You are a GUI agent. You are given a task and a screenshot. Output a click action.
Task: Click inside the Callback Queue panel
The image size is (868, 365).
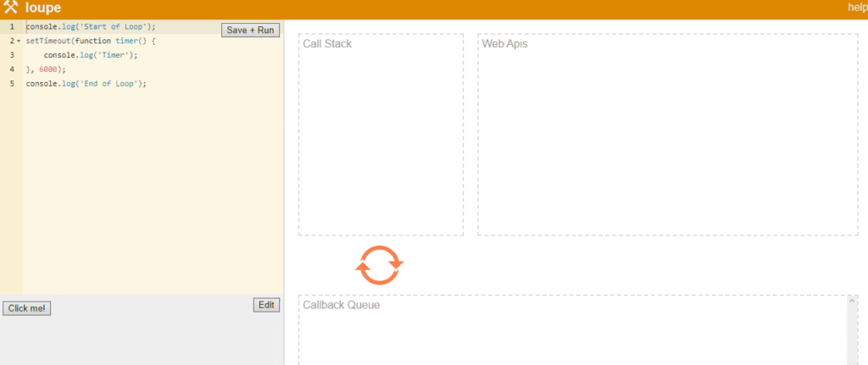(x=572, y=335)
